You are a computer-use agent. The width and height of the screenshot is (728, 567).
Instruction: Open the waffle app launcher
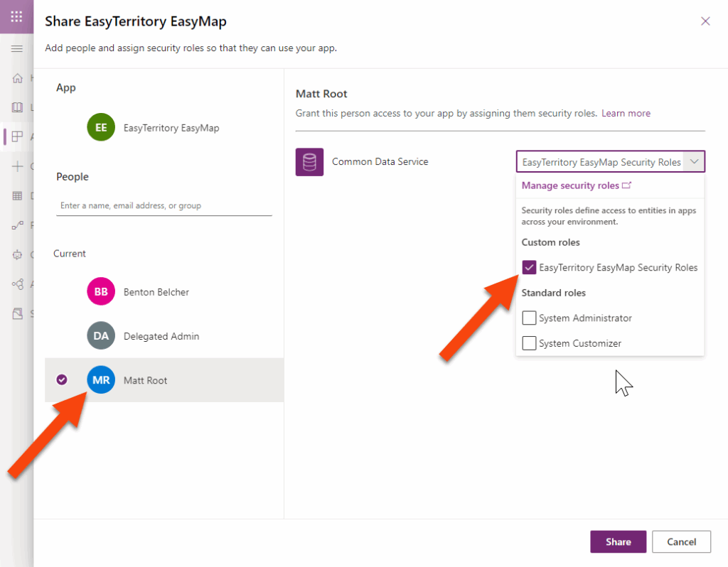[x=16, y=16]
